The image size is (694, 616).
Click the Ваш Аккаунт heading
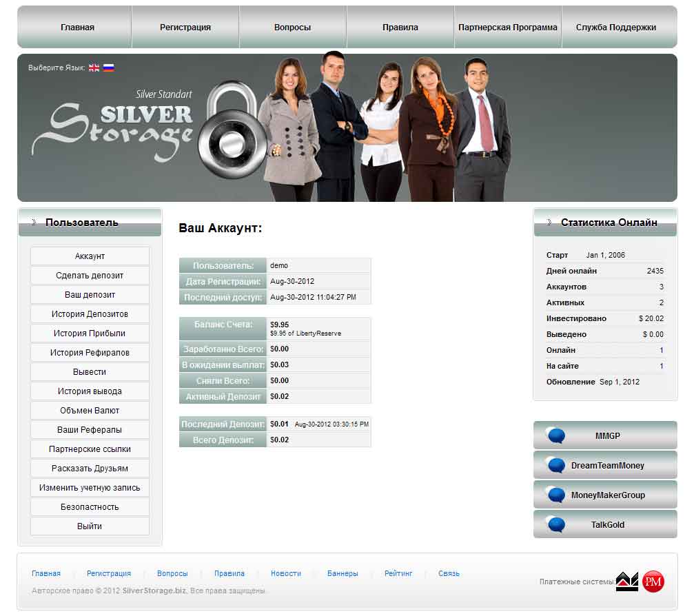pyautogui.click(x=221, y=228)
